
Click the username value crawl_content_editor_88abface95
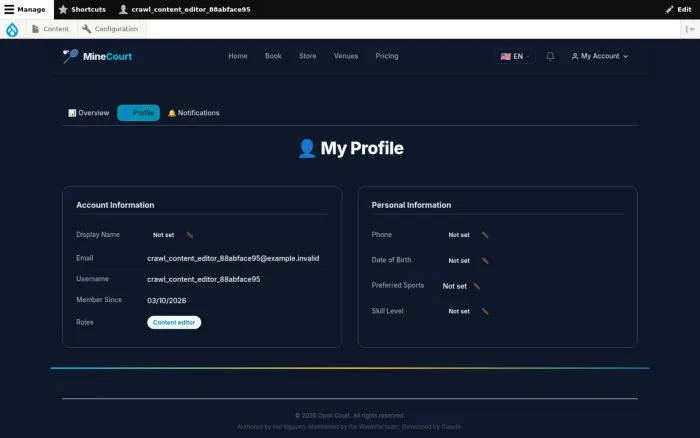pos(204,279)
